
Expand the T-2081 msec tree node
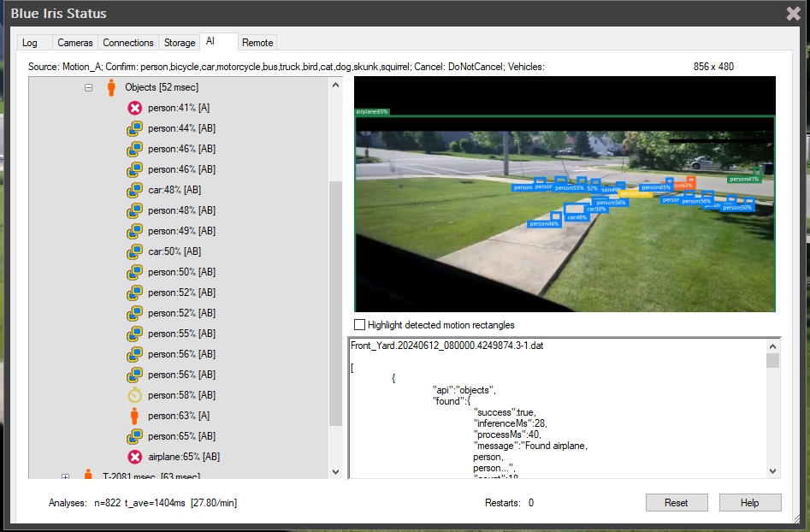(x=65, y=476)
